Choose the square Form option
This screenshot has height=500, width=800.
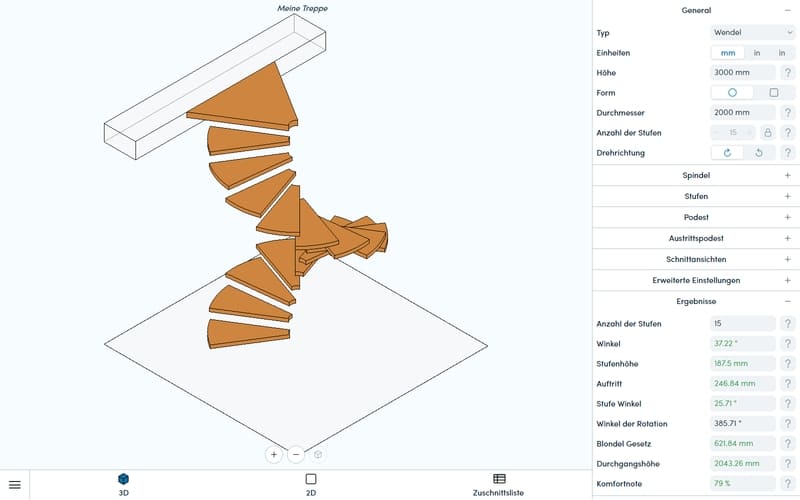(x=773, y=92)
